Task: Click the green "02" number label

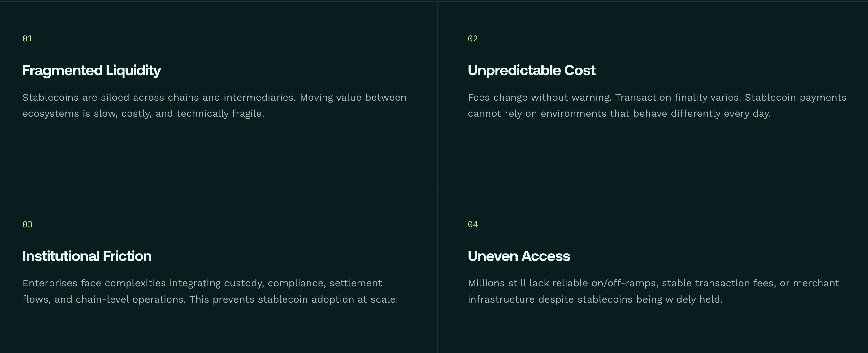Action: [x=472, y=39]
